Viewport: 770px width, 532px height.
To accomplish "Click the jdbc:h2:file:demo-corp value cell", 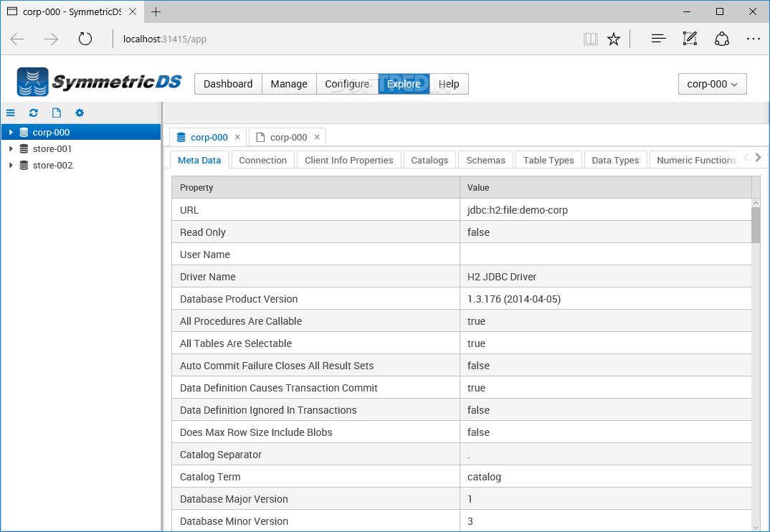I will pyautogui.click(x=606, y=210).
